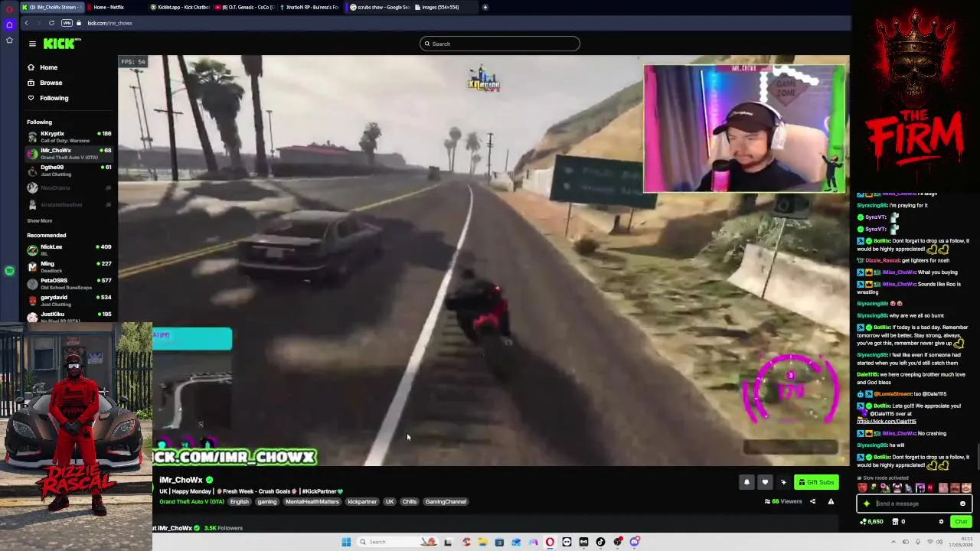Select the GamingChannel tag
Image resolution: width=980 pixels, height=551 pixels.
(x=446, y=502)
